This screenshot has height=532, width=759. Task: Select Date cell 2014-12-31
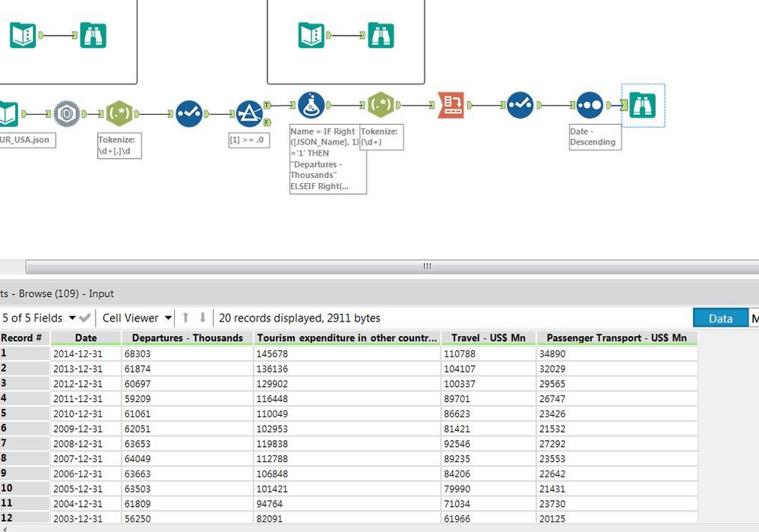[86, 354]
